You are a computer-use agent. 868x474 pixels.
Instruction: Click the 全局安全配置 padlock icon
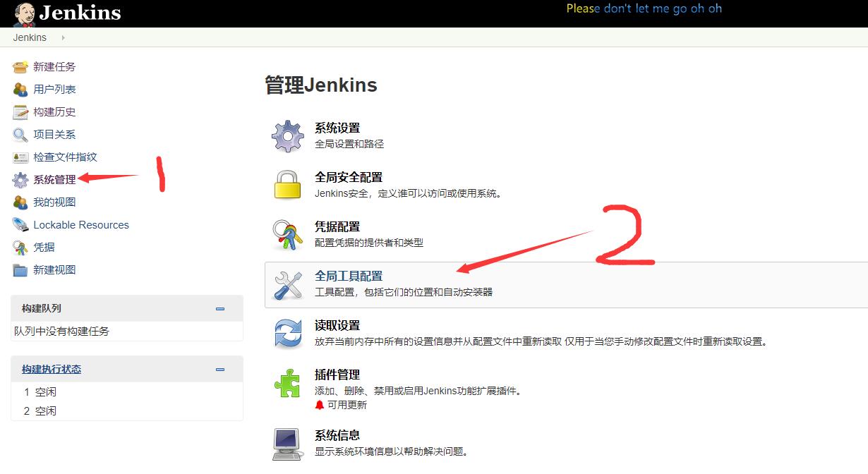click(x=288, y=185)
